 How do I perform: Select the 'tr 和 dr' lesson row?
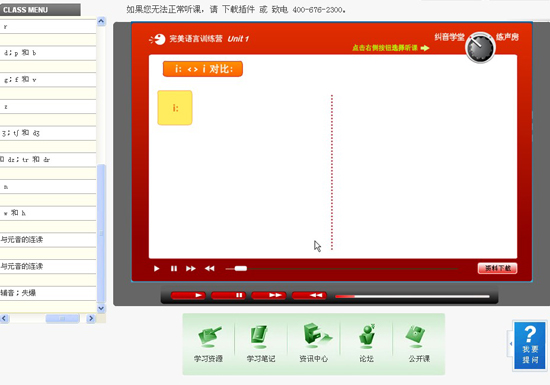[48, 160]
